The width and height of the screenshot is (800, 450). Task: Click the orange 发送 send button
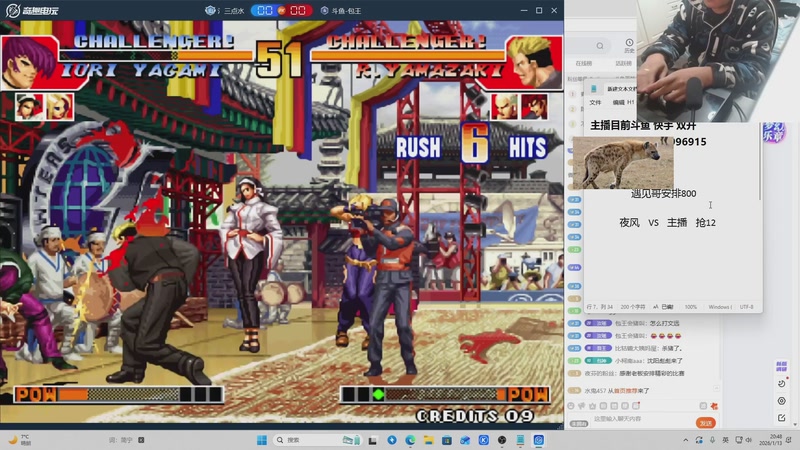pos(706,423)
